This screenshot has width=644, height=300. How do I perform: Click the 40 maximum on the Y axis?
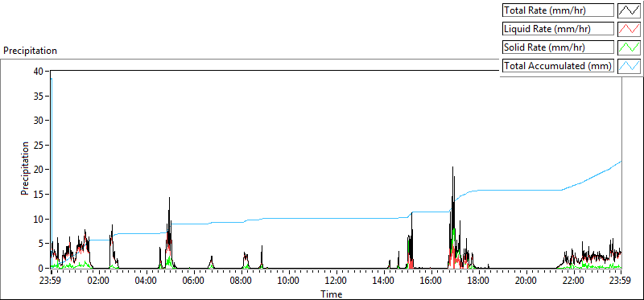pyautogui.click(x=38, y=71)
